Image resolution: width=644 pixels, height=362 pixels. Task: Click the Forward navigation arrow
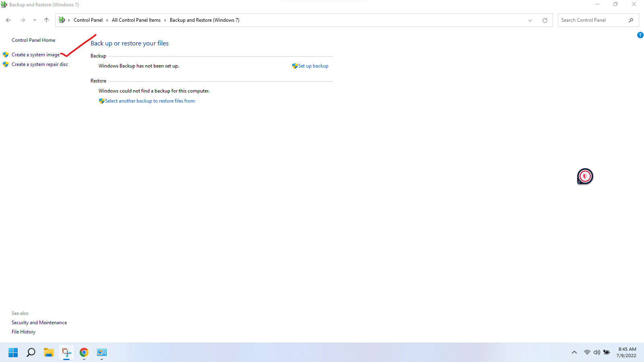point(23,20)
